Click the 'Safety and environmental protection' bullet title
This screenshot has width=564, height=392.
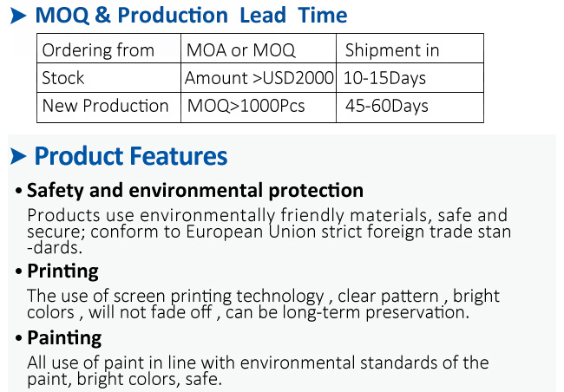click(195, 190)
